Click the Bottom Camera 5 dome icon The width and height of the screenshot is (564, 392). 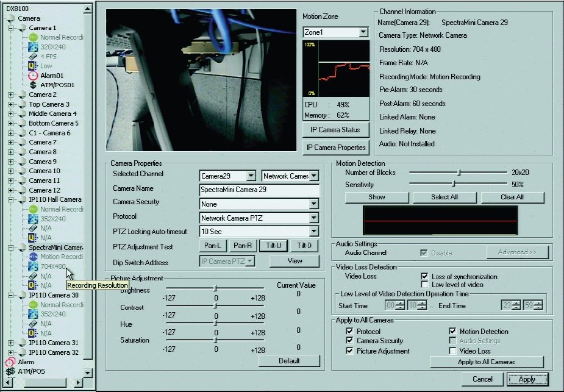tap(22, 123)
